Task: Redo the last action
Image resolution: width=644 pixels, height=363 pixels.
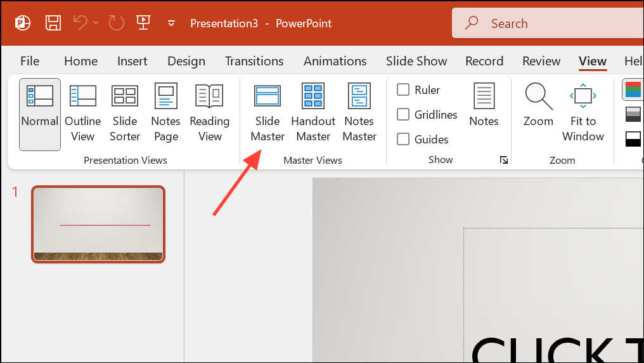Action: click(x=116, y=23)
